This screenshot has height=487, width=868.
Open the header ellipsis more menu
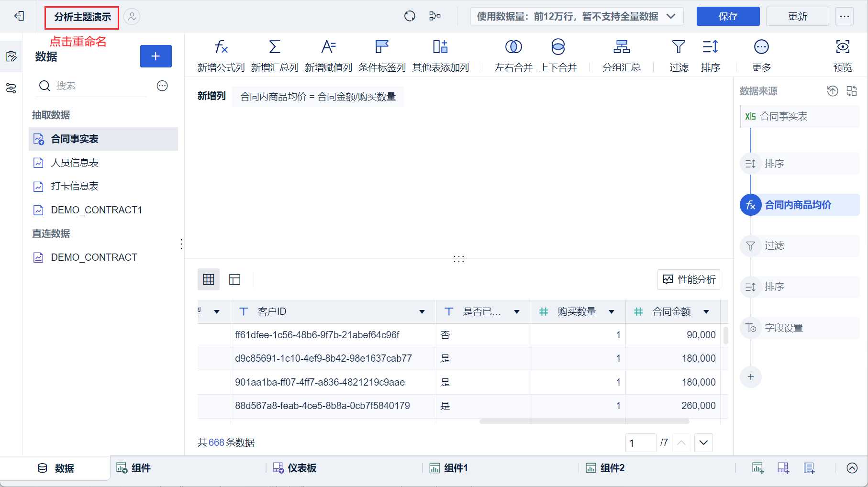(x=845, y=16)
